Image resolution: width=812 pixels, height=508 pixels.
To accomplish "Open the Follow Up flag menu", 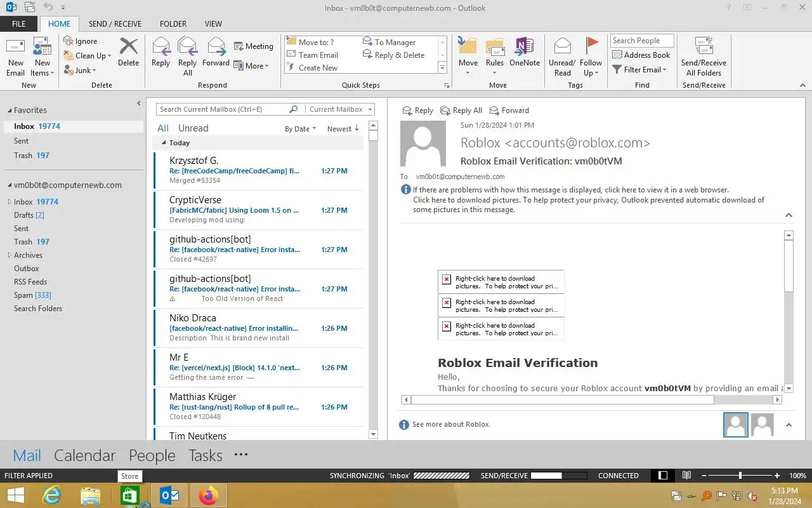I will [591, 57].
